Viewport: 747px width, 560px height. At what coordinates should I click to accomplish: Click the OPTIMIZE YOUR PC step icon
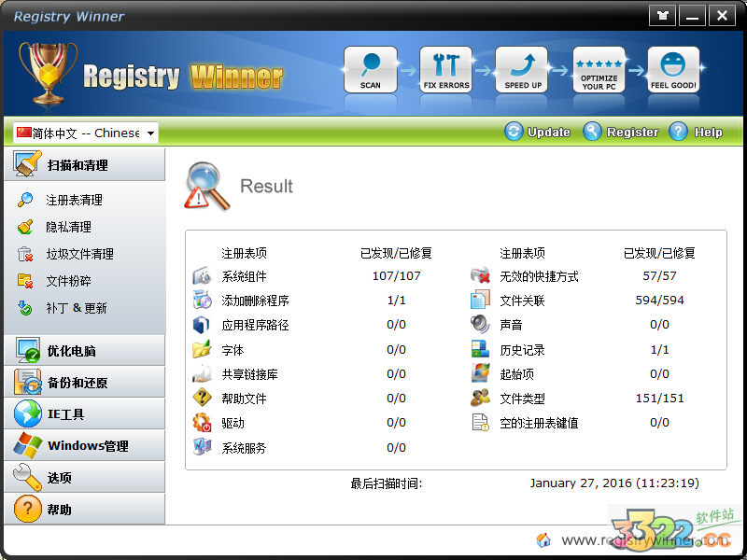[599, 69]
